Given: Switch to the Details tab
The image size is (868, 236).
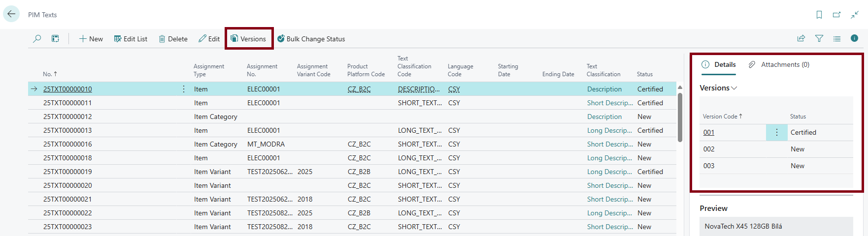Looking at the screenshot, I should click(x=719, y=64).
